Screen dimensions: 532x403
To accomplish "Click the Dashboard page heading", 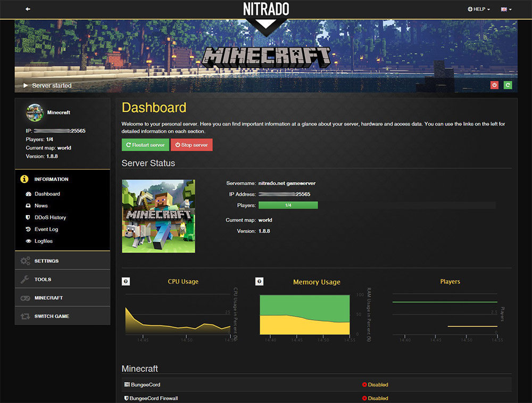I will coord(154,108).
